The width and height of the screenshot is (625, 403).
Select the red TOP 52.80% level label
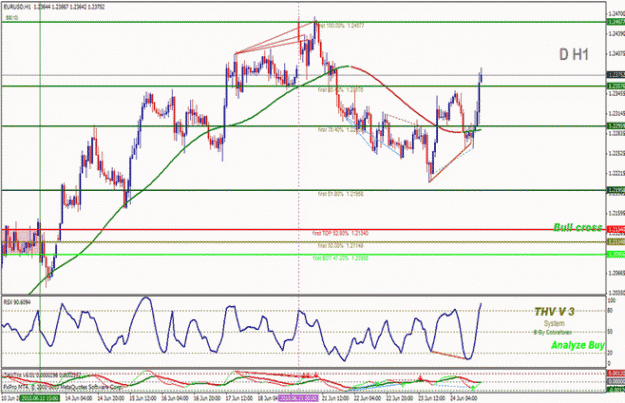click(x=340, y=233)
